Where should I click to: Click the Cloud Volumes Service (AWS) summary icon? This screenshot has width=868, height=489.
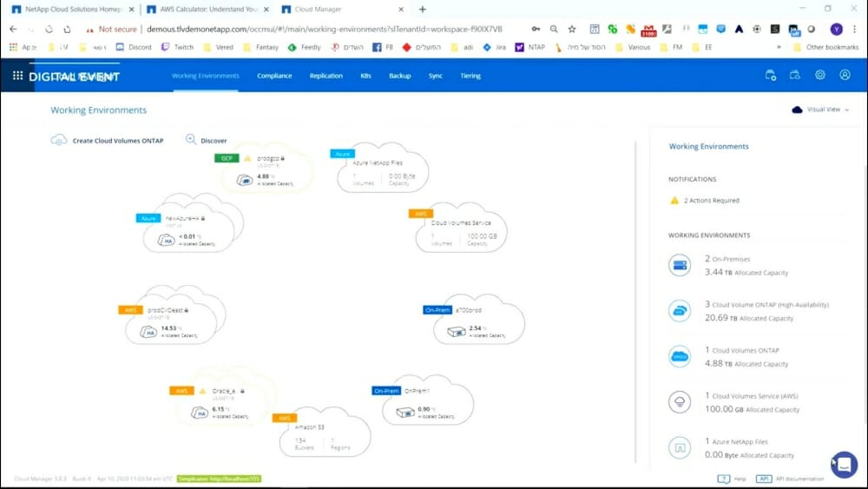tap(680, 402)
